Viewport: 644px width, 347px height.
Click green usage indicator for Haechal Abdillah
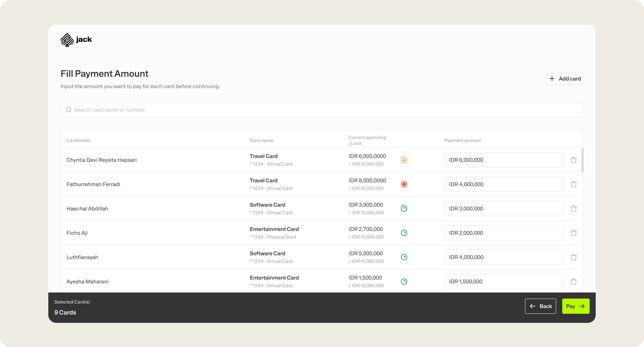(404, 208)
